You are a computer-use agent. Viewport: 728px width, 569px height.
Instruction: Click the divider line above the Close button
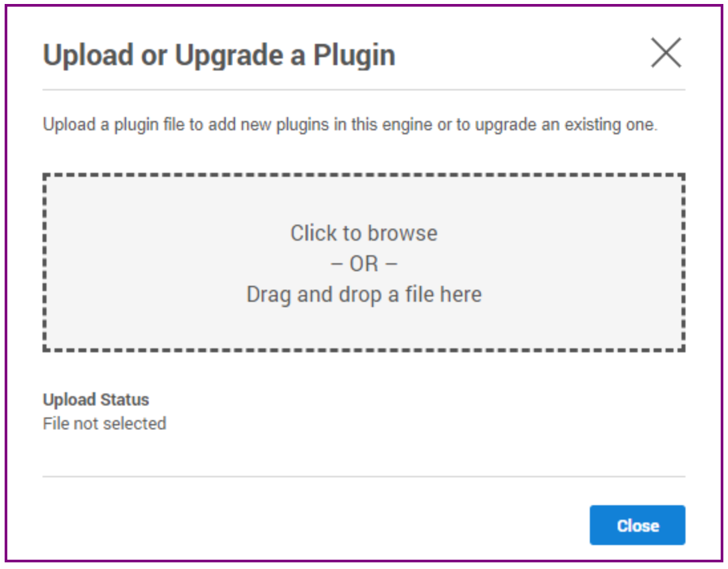coord(363,477)
